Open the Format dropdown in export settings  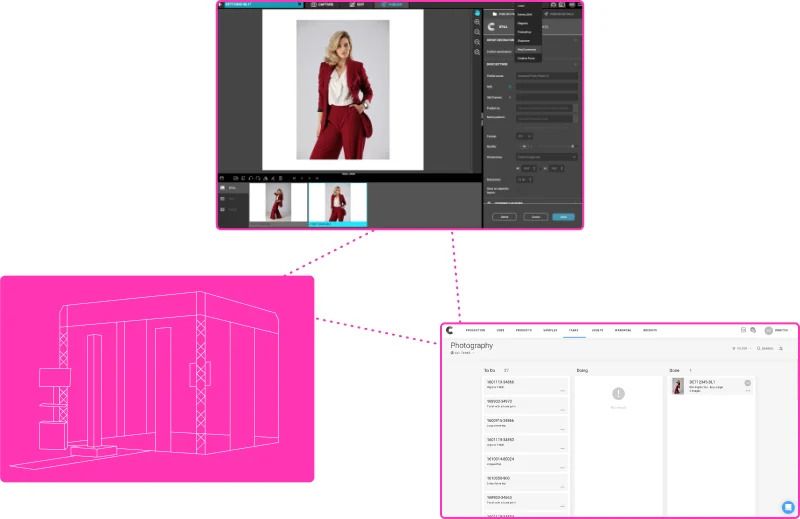click(x=524, y=136)
